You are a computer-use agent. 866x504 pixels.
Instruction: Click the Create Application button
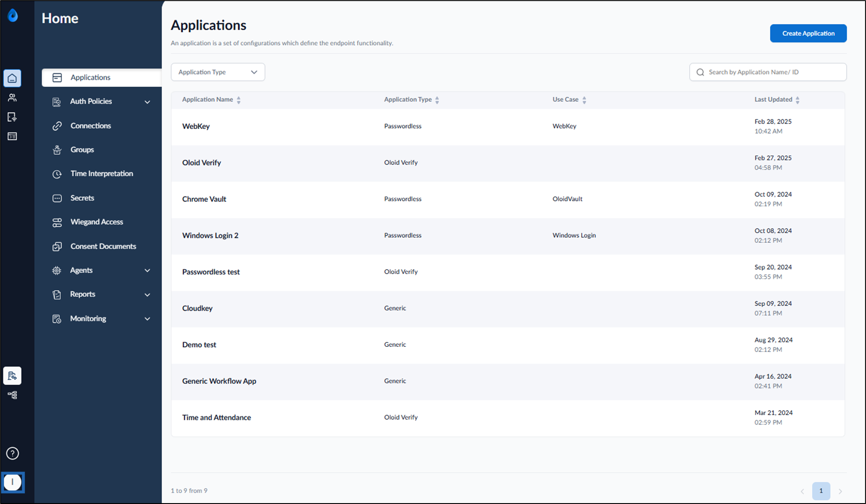pyautogui.click(x=808, y=33)
